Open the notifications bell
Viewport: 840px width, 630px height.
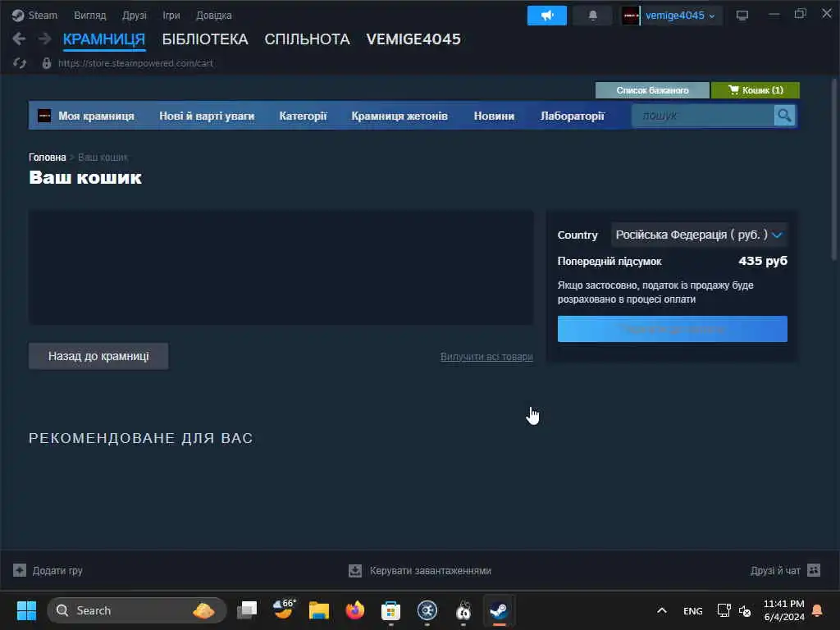click(592, 16)
